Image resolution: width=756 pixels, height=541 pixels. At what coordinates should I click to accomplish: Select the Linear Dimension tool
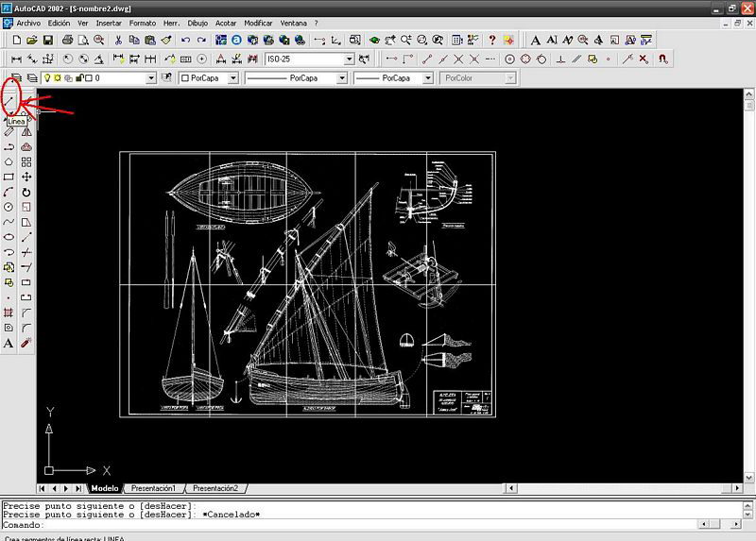(16, 59)
